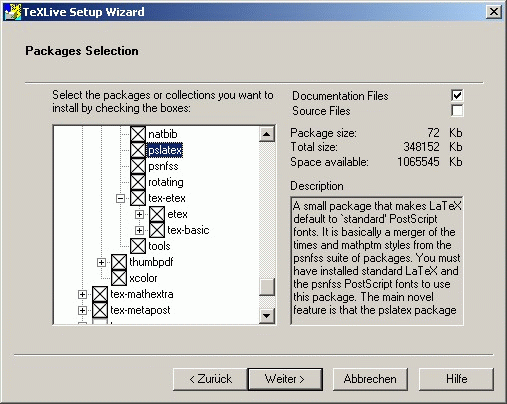Toggle the pslatex package selection box
This screenshot has height=404, width=507.
(x=138, y=150)
